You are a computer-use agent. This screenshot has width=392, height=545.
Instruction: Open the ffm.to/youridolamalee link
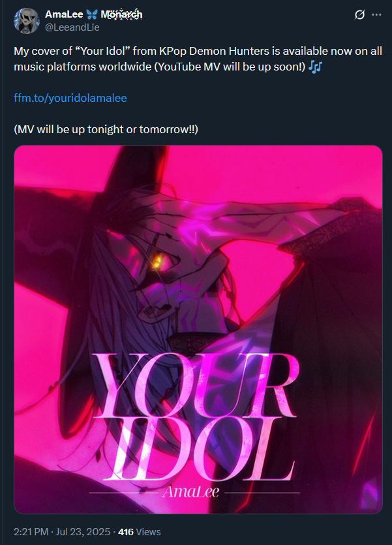coord(70,98)
